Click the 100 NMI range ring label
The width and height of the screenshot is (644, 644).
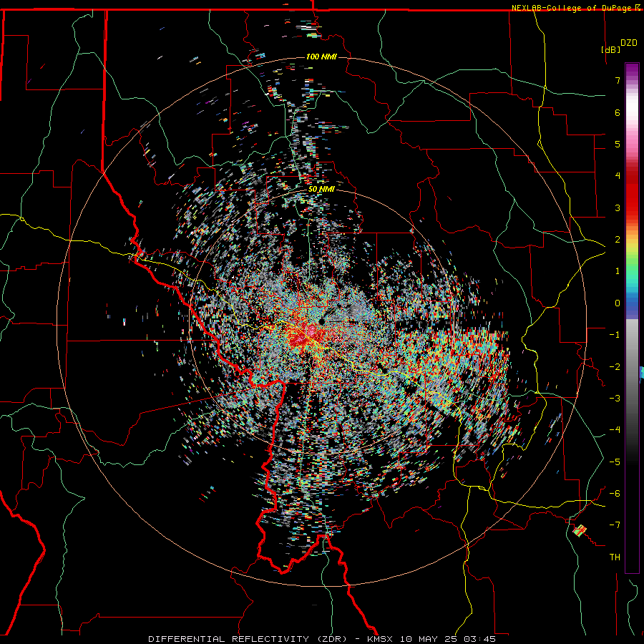(321, 57)
